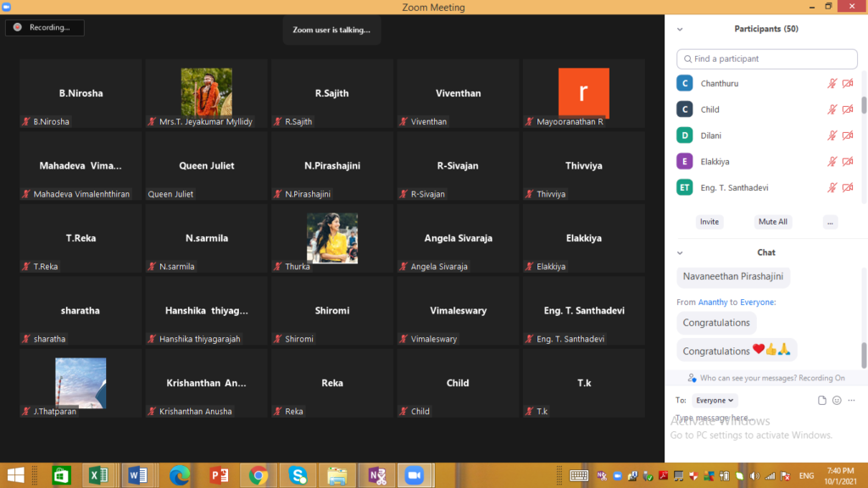
Task: Launch PowerPoint from the taskbar
Action: point(219,475)
